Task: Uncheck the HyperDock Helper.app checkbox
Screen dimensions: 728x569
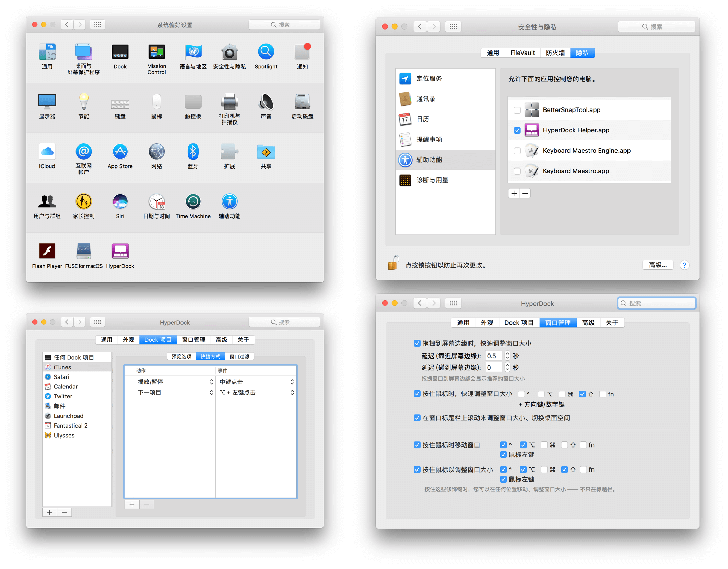Action: point(517,130)
